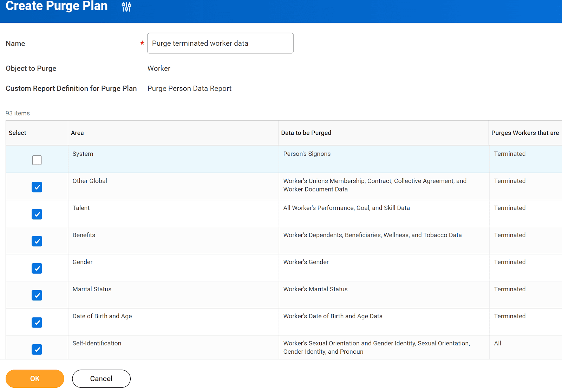Click the Name input field
The image size is (562, 392).
click(220, 43)
